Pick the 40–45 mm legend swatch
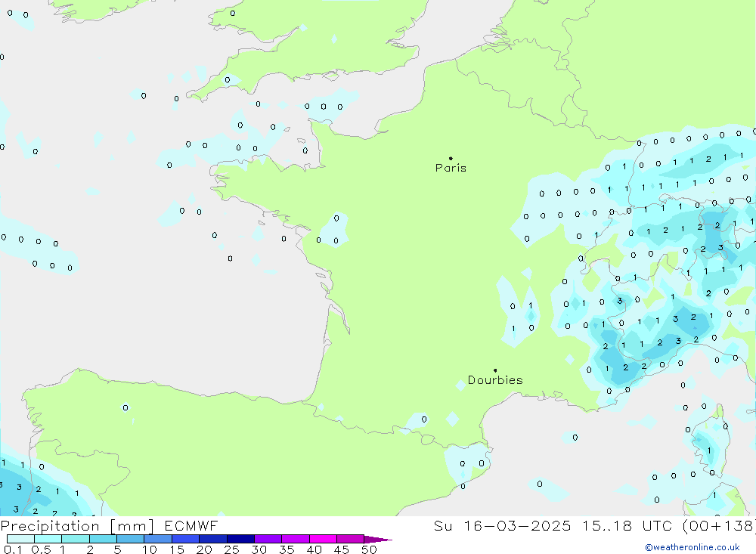This screenshot has width=756, height=554. tap(323, 539)
